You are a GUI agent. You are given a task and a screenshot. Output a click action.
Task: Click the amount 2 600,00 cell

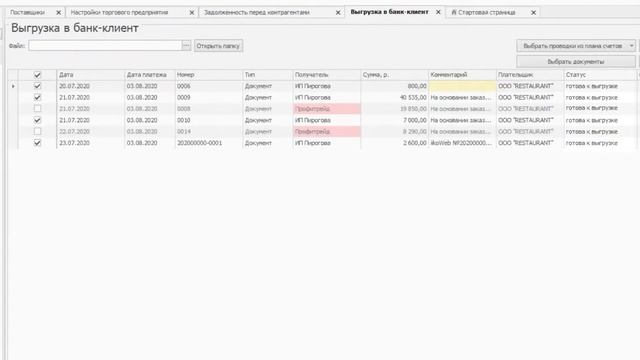pyautogui.click(x=394, y=143)
